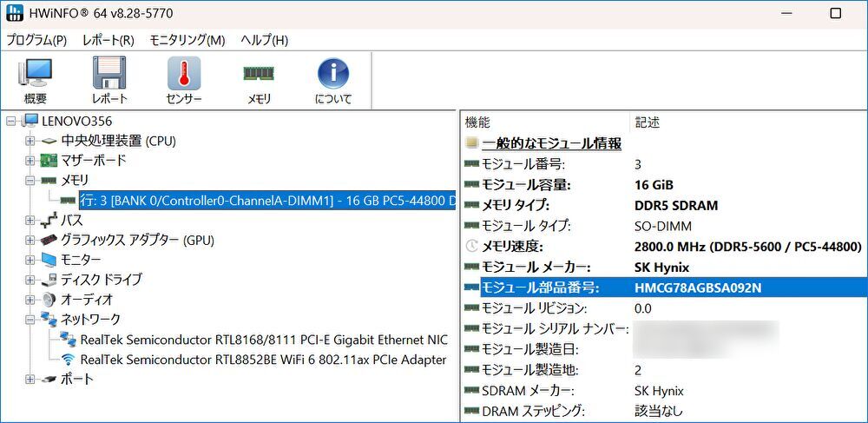Select the モジュール部品番号 row
The width and height of the screenshot is (868, 423).
coord(539,288)
